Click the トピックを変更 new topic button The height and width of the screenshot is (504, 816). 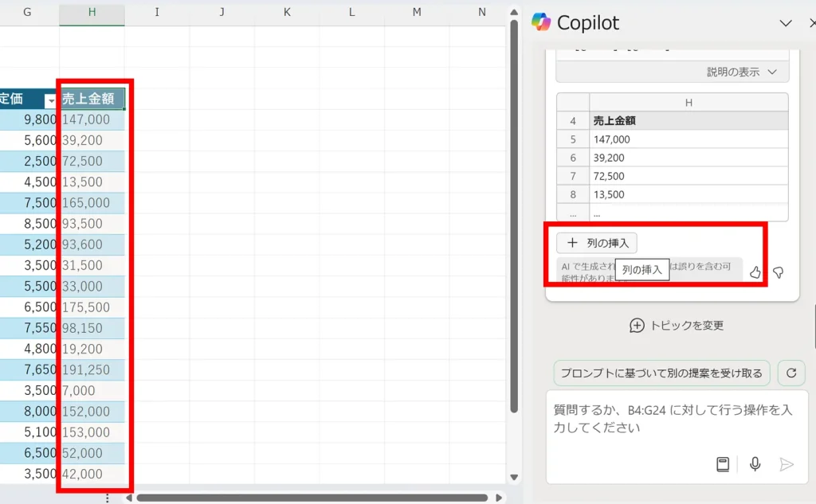[677, 325]
